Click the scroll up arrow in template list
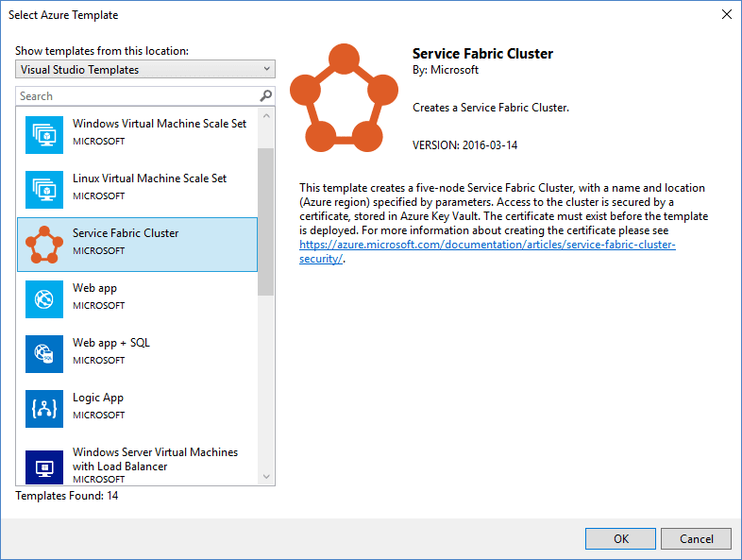The image size is (742, 560). point(266,116)
